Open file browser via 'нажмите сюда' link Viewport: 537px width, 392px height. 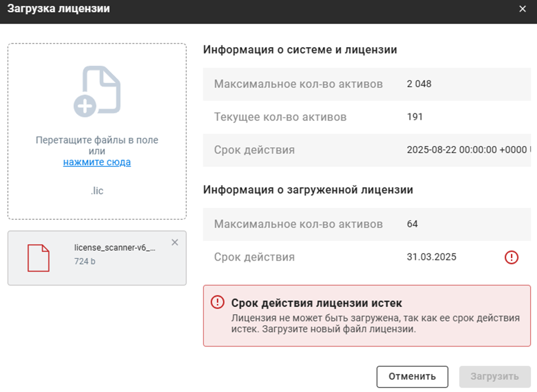tap(97, 162)
